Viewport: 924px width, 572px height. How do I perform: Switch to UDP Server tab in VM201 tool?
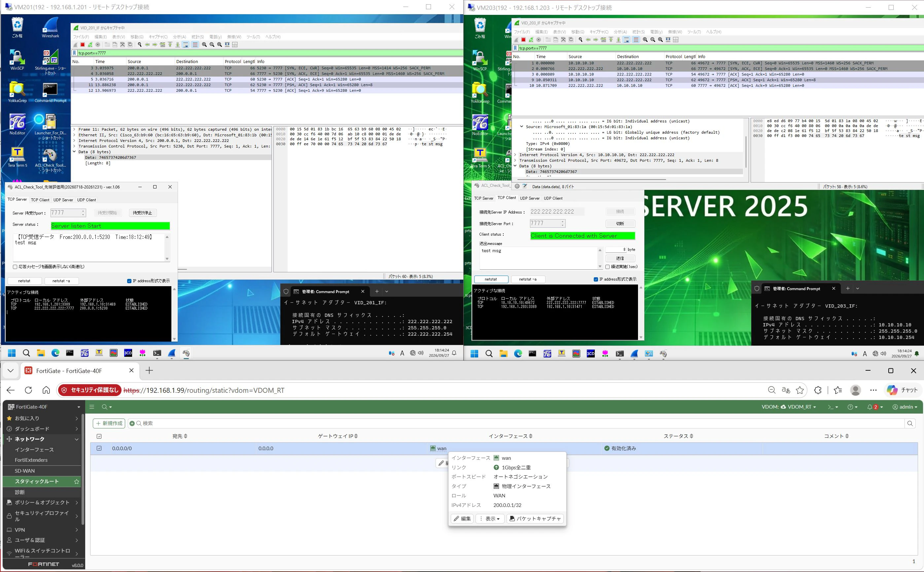pos(63,200)
